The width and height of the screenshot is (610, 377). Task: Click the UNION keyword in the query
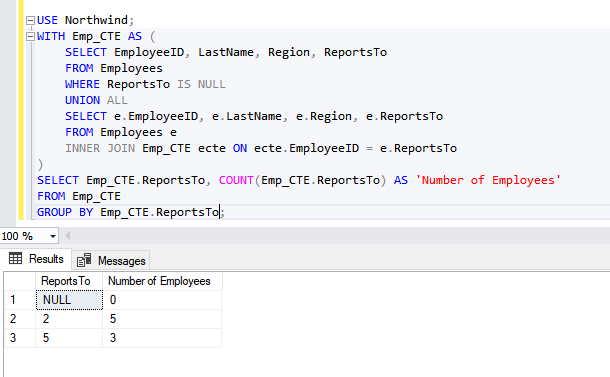coord(82,100)
